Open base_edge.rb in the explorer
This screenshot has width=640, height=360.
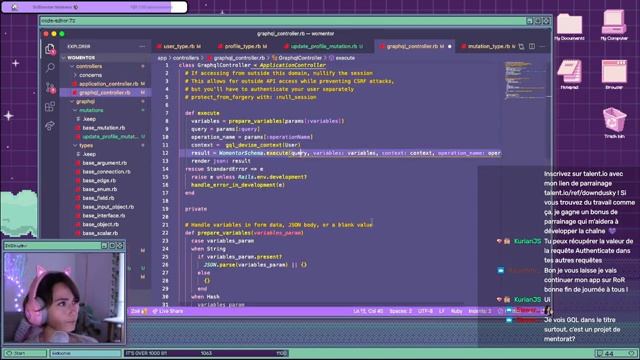99,181
